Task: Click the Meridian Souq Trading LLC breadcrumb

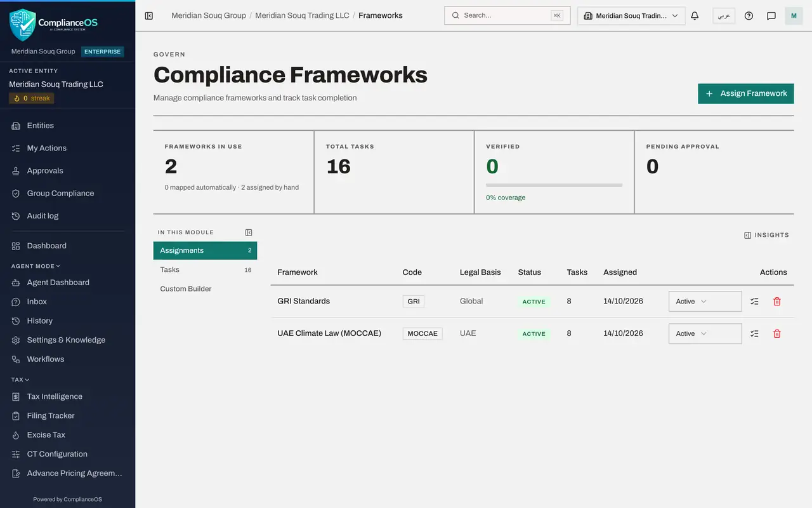Action: (x=302, y=16)
